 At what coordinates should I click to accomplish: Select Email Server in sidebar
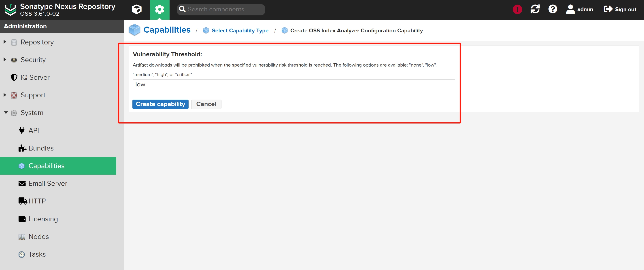point(47,183)
